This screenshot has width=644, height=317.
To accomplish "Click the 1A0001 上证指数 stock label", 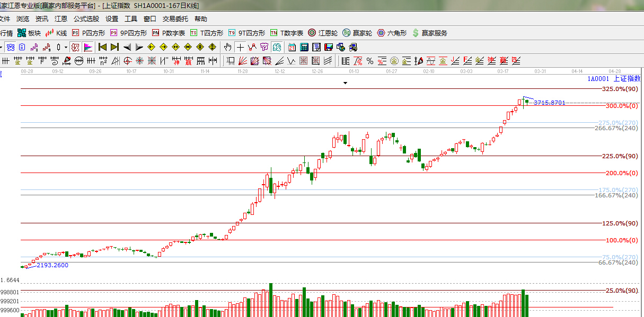I will (613, 78).
